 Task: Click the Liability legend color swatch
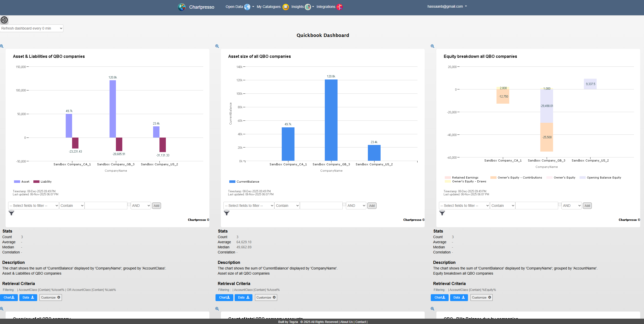point(36,182)
